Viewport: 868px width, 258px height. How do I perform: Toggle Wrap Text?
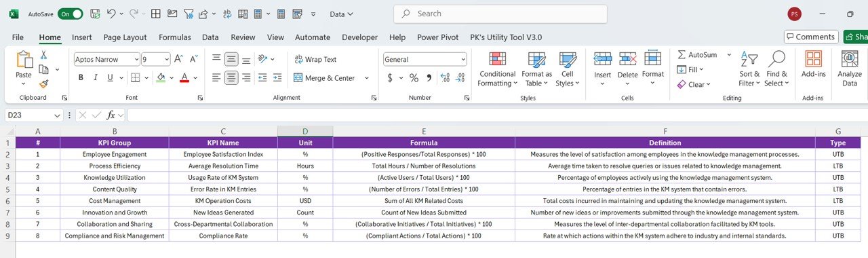pyautogui.click(x=315, y=60)
